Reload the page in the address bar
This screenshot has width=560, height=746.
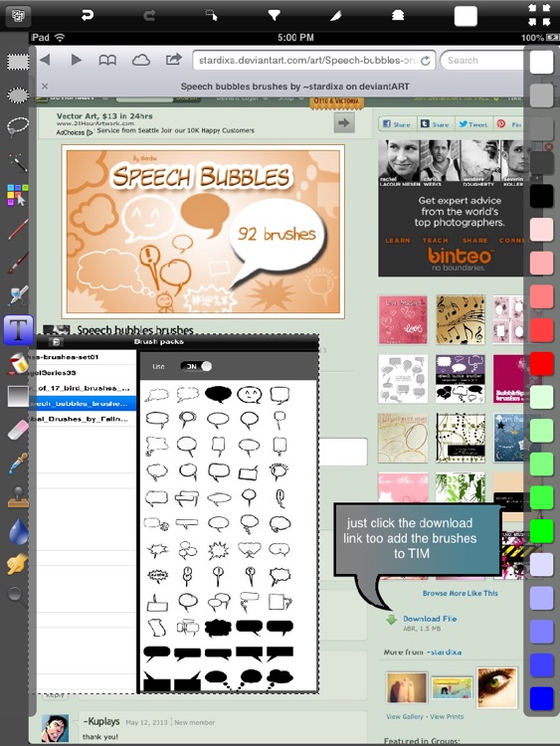click(x=426, y=61)
